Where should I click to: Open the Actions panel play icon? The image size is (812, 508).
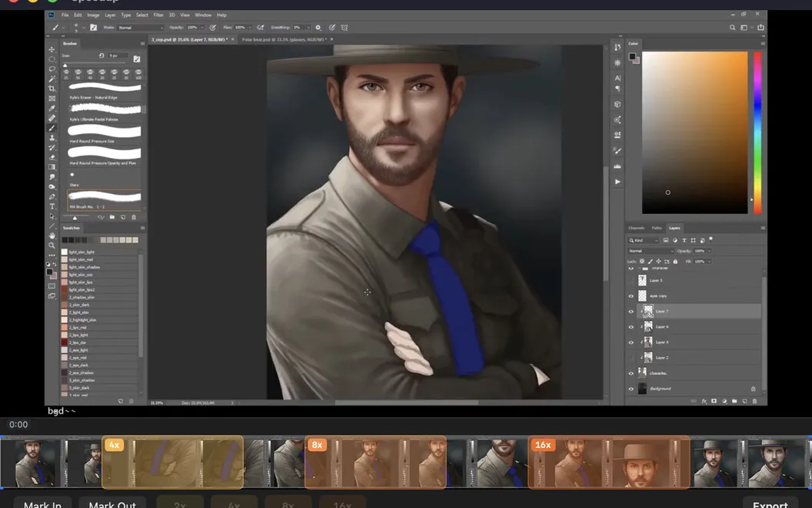coord(617,182)
